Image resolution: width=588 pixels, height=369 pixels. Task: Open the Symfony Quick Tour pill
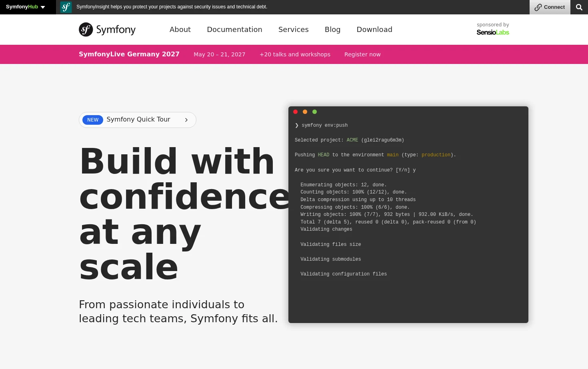point(138,120)
